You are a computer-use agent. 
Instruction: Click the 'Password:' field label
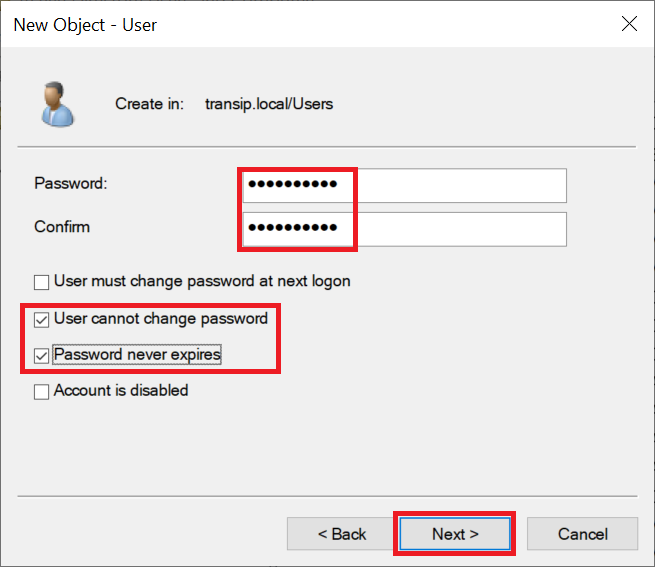[x=70, y=184]
